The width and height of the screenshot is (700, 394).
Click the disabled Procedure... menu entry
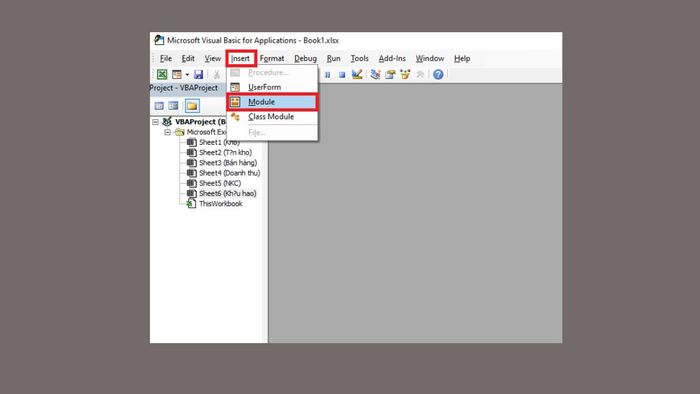pyautogui.click(x=272, y=72)
